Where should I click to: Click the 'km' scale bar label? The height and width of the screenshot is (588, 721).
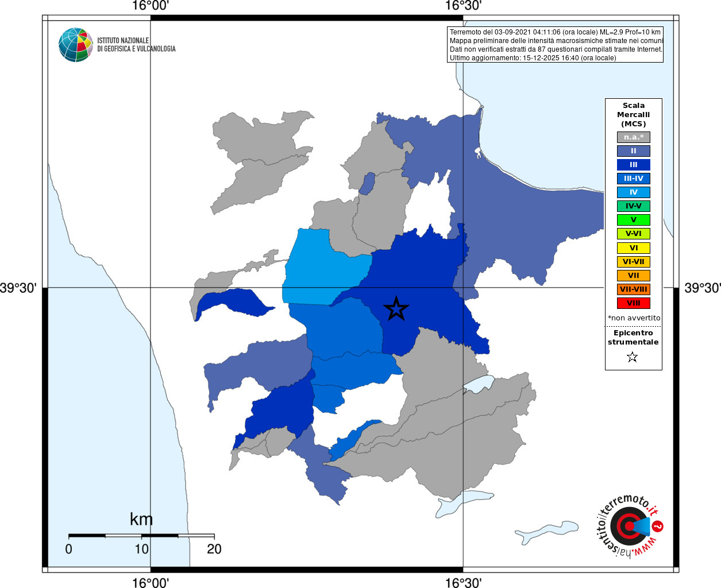tap(141, 519)
